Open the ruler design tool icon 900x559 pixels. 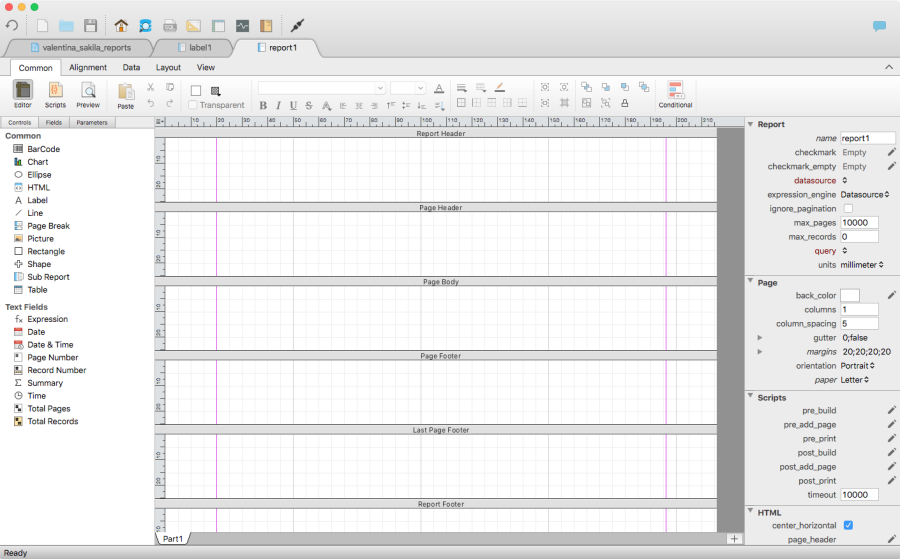(x=193, y=26)
